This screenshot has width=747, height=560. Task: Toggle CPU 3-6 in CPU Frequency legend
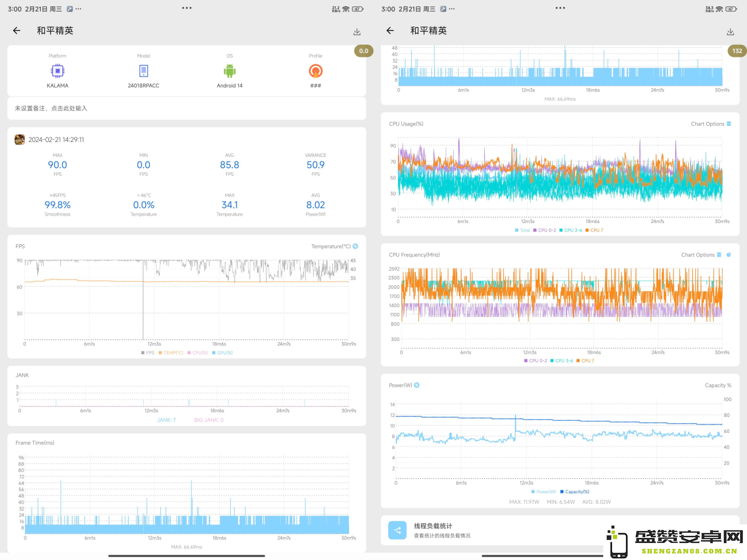click(562, 361)
